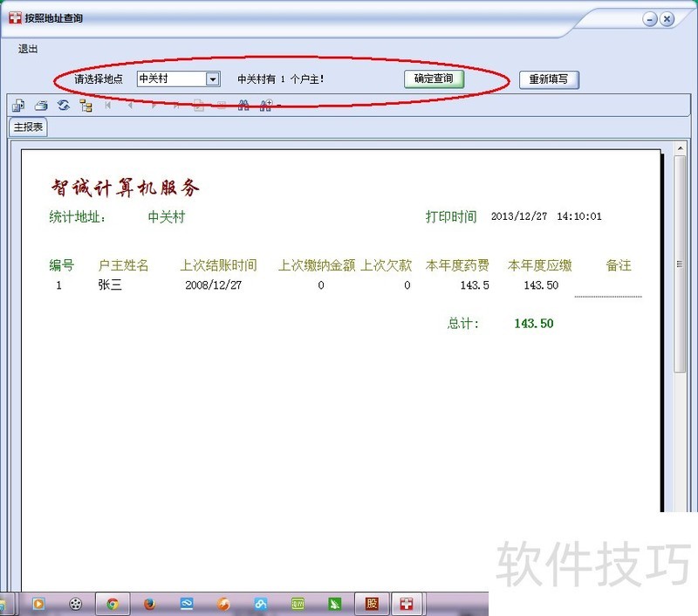Click the zoom magnifier toolbar icon
The height and width of the screenshot is (616, 698).
click(x=266, y=106)
